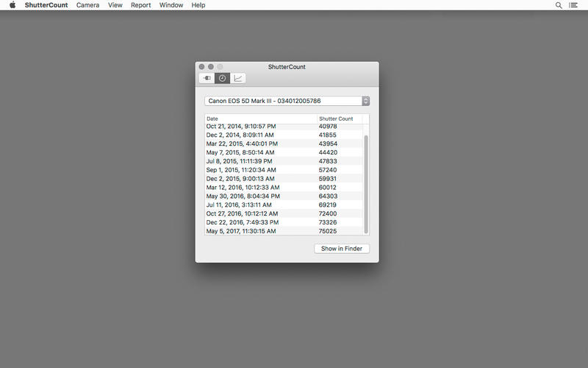Image resolution: width=588 pixels, height=368 pixels.
Task: Open the Window menu
Action: [x=171, y=5]
